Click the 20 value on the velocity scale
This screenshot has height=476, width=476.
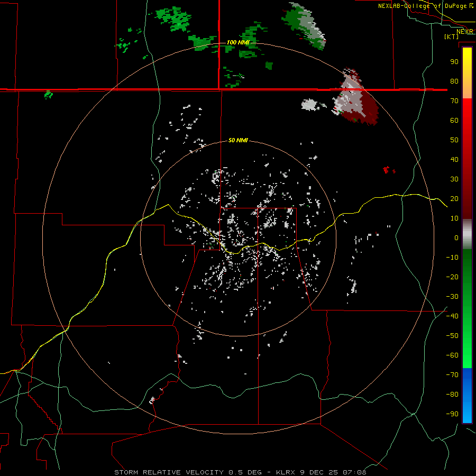point(454,198)
